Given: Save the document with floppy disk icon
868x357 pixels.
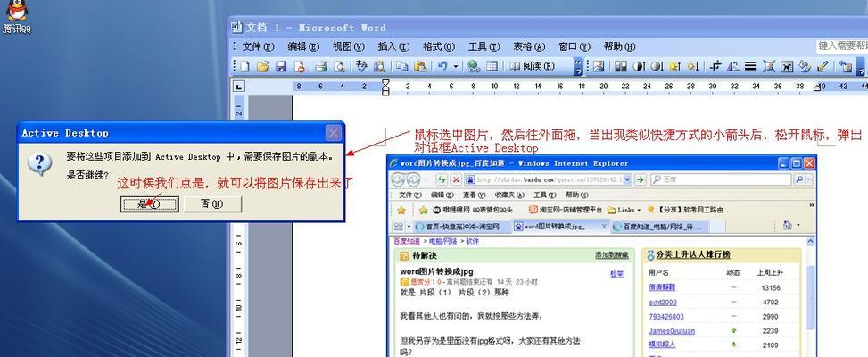Looking at the screenshot, I should pyautogui.click(x=281, y=66).
